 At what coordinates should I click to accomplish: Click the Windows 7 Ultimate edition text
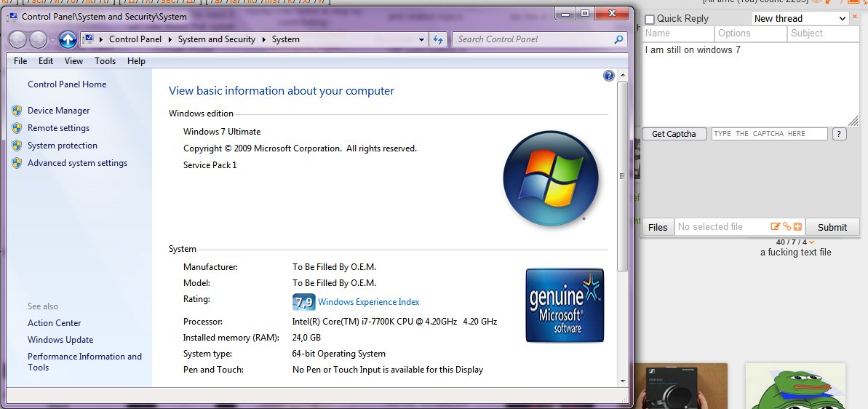[x=222, y=132]
